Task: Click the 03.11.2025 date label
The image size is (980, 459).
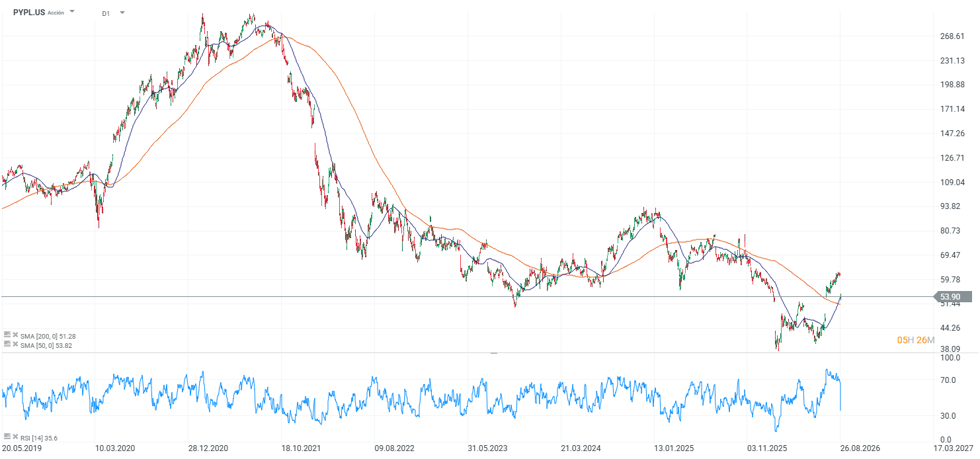Action: 767,448
